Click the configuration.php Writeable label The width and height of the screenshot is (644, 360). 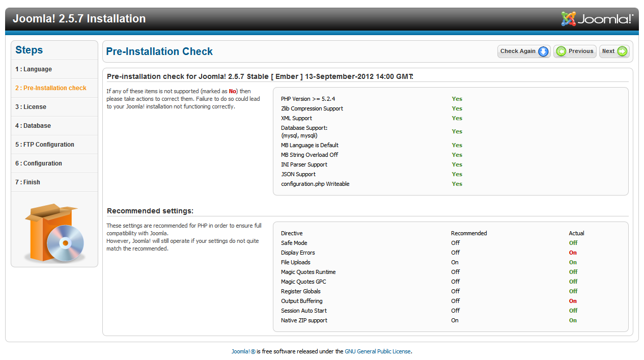[x=315, y=184]
